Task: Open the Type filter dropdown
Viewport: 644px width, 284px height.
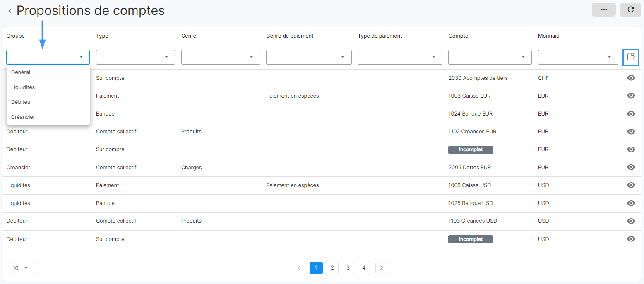Action: (x=135, y=57)
